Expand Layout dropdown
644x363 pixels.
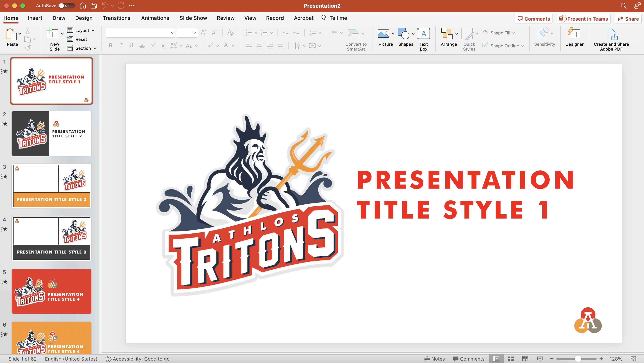point(93,31)
